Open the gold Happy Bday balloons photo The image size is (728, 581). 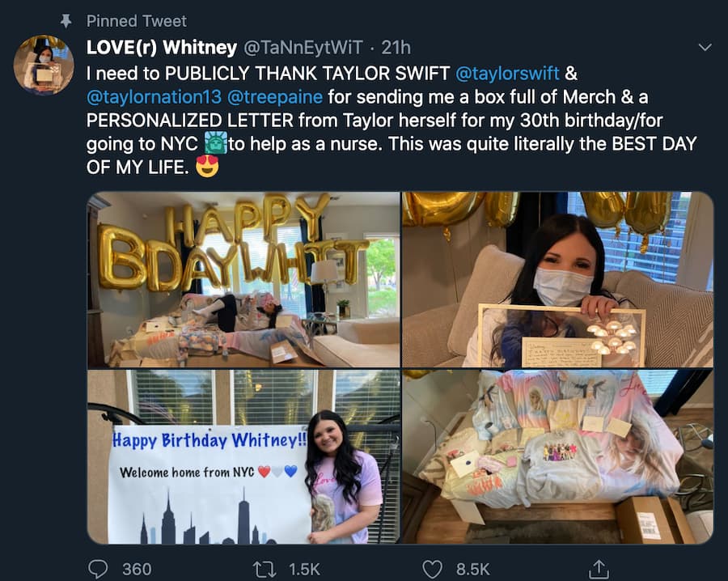[x=243, y=280]
